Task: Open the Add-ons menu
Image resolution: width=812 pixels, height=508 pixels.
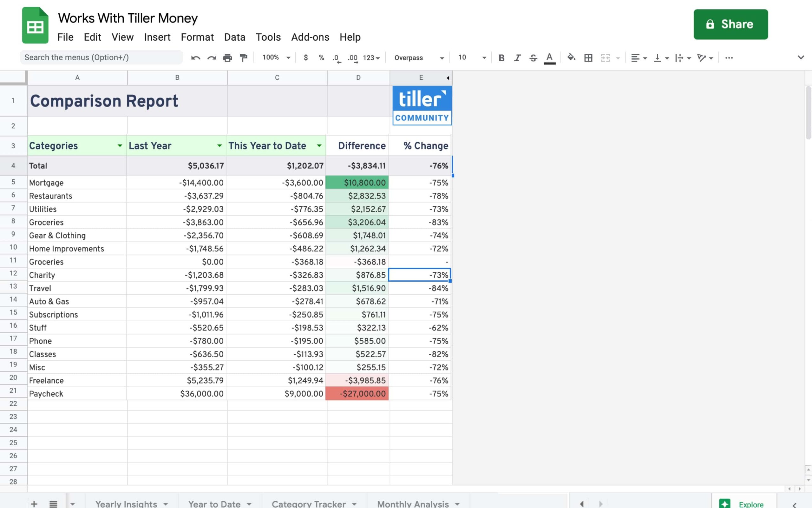Action: pos(310,37)
